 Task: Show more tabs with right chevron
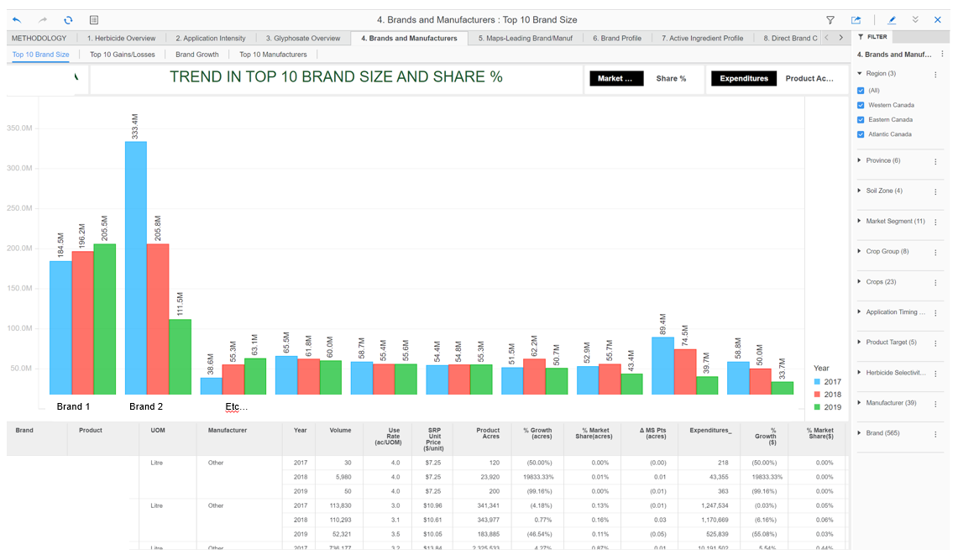pyautogui.click(x=841, y=38)
